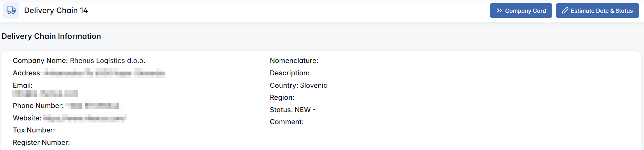Screen dimensions: 644x150
Task: Click the blurred Phone Number value
Action: [x=92, y=106]
